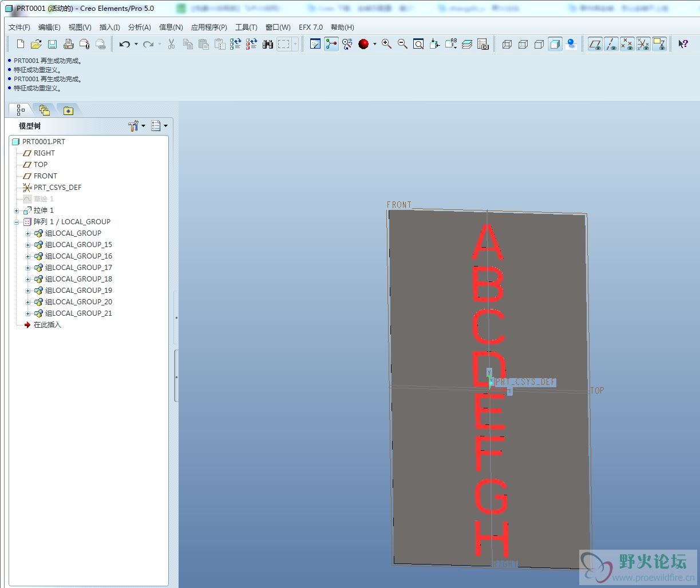Viewport: 700px width, 588px height.
Task: Click the undo arrow icon
Action: tap(124, 44)
